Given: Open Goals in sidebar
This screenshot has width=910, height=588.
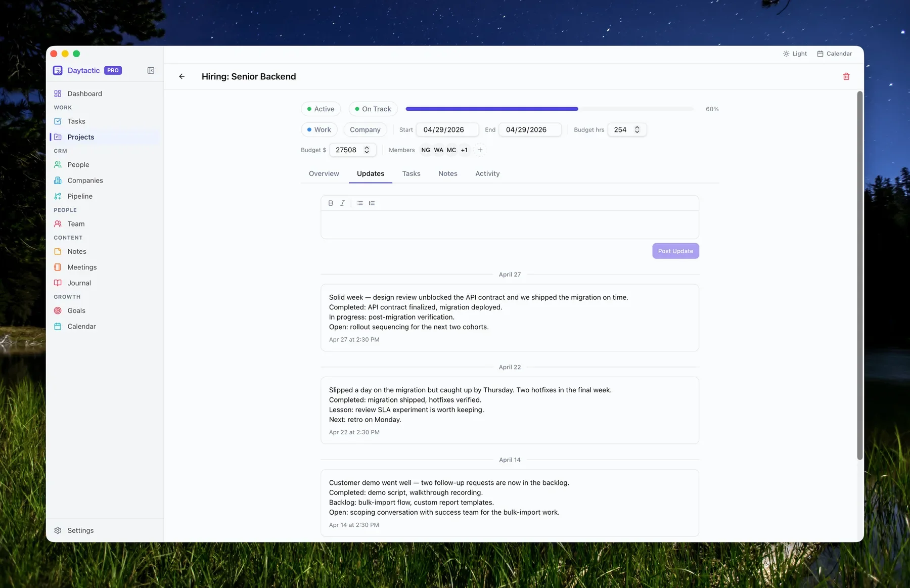Looking at the screenshot, I should [105, 311].
